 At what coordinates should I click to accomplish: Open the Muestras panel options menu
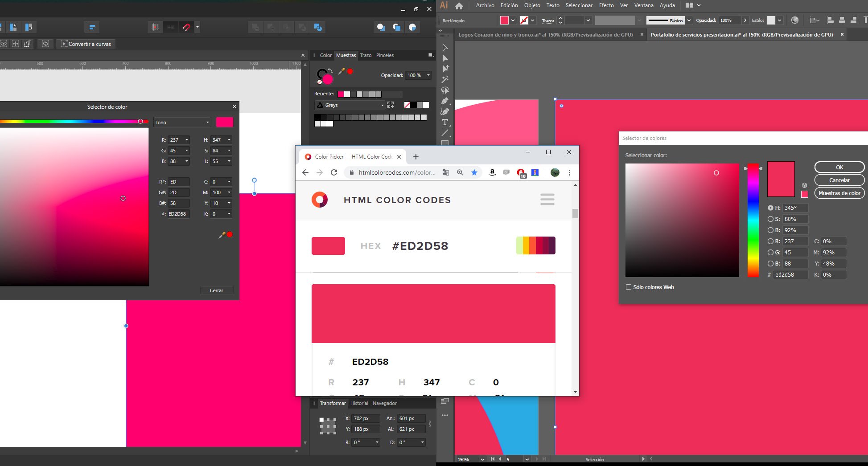coord(431,55)
